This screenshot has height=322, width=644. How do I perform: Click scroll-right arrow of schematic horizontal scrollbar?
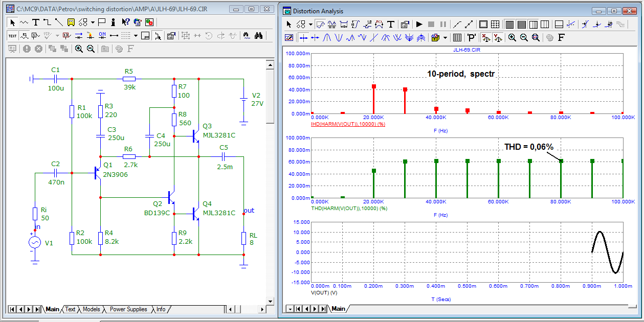(x=263, y=309)
